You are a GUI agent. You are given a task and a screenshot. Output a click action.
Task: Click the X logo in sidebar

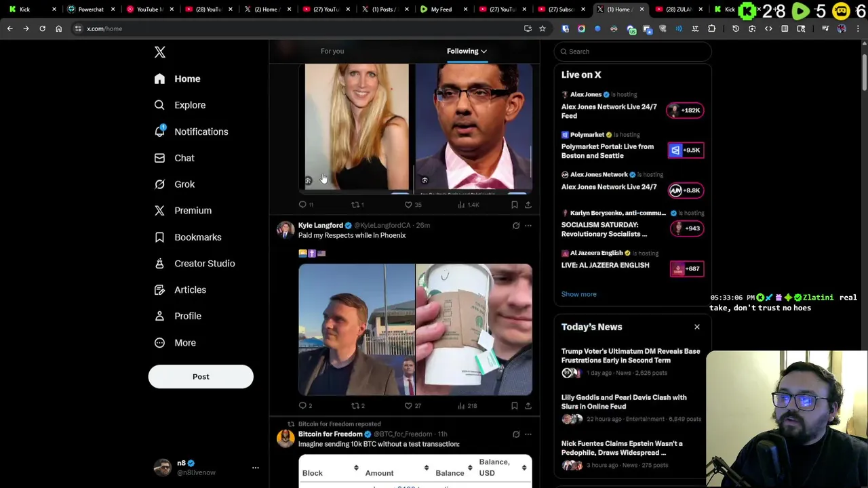(160, 52)
